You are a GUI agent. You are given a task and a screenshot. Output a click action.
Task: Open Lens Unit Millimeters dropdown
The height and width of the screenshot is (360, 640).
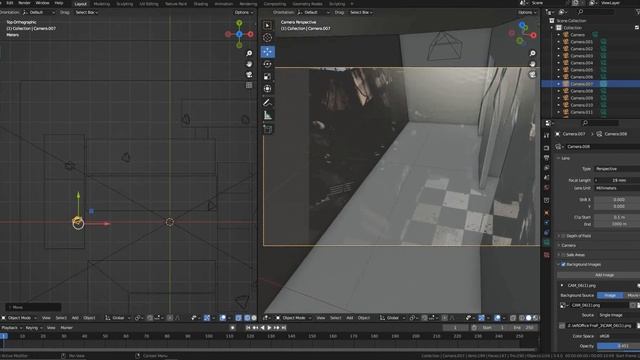click(617, 188)
